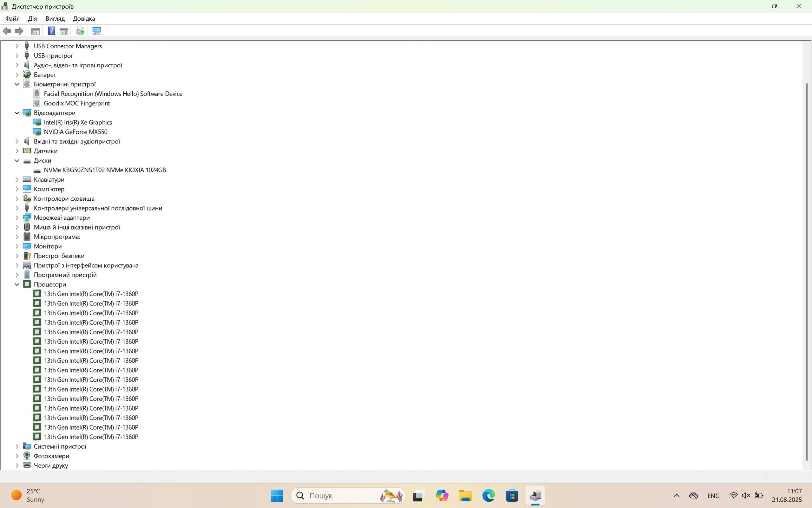This screenshot has height=508, width=812.
Task: Open the Дія menu
Action: coord(32,18)
